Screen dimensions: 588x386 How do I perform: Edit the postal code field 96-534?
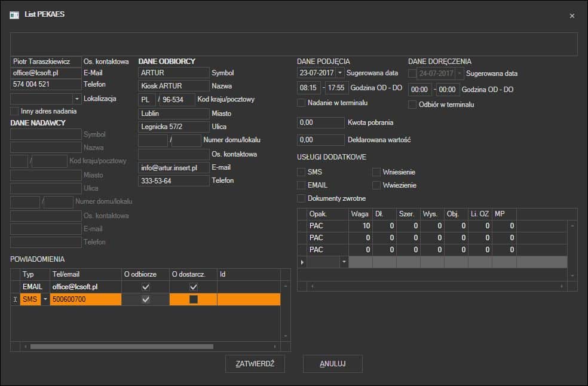pos(177,99)
